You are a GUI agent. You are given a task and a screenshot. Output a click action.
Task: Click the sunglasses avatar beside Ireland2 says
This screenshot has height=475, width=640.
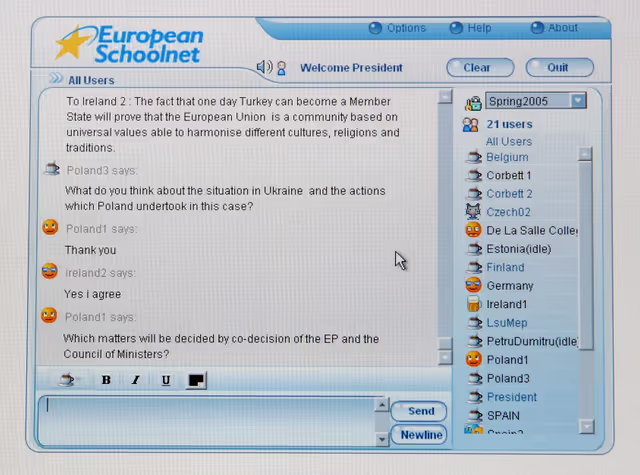click(49, 271)
